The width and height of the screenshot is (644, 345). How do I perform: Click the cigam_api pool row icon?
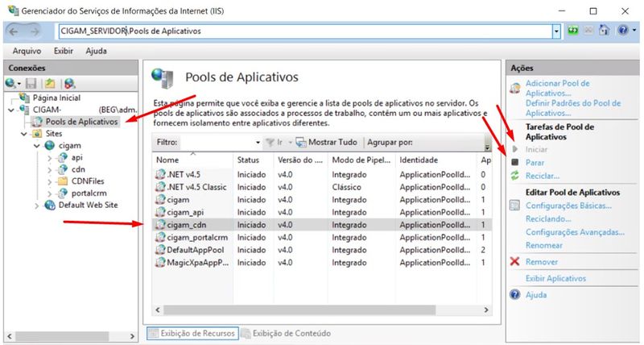[x=160, y=213]
